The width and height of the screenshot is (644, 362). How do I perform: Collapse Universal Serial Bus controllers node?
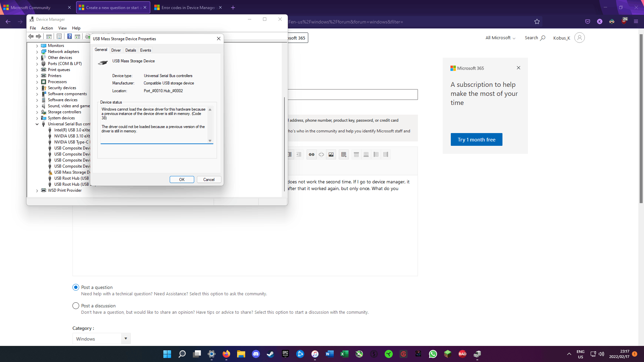tap(37, 124)
